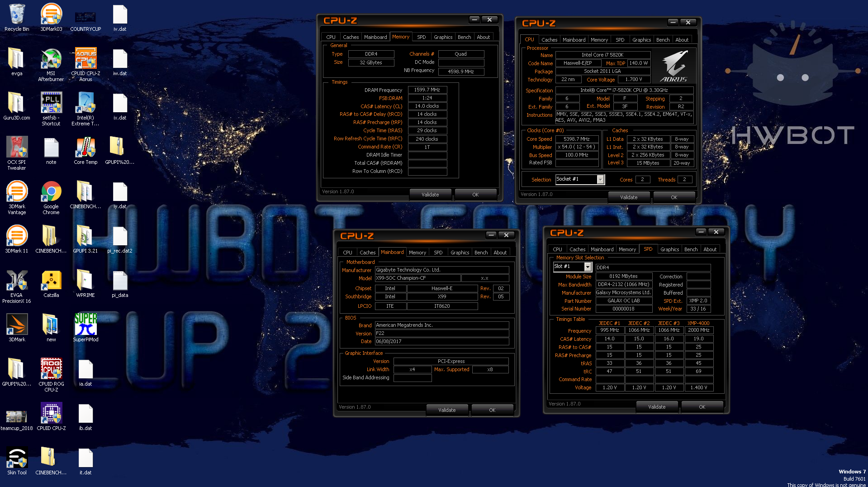Click the XMP-4000 timings column header

click(x=698, y=323)
